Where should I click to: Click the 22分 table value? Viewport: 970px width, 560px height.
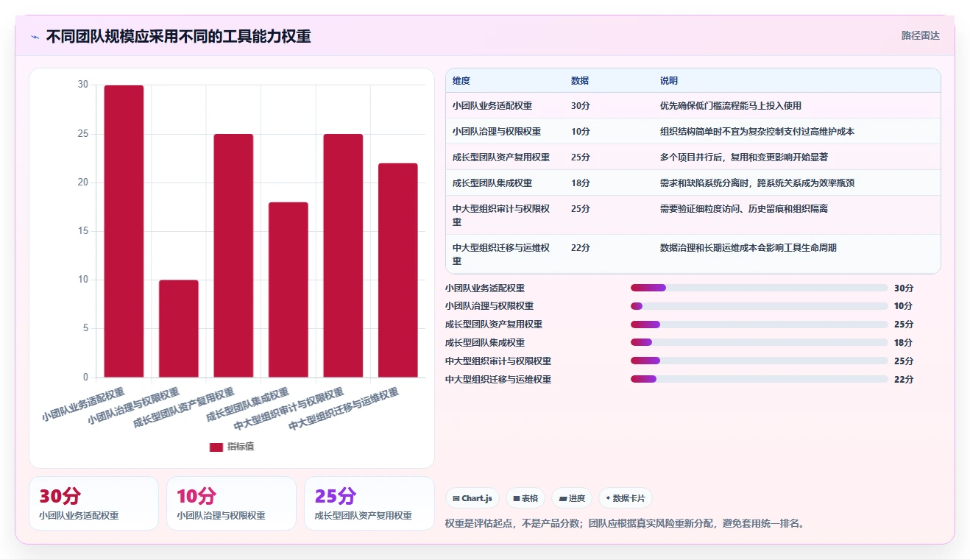click(581, 248)
